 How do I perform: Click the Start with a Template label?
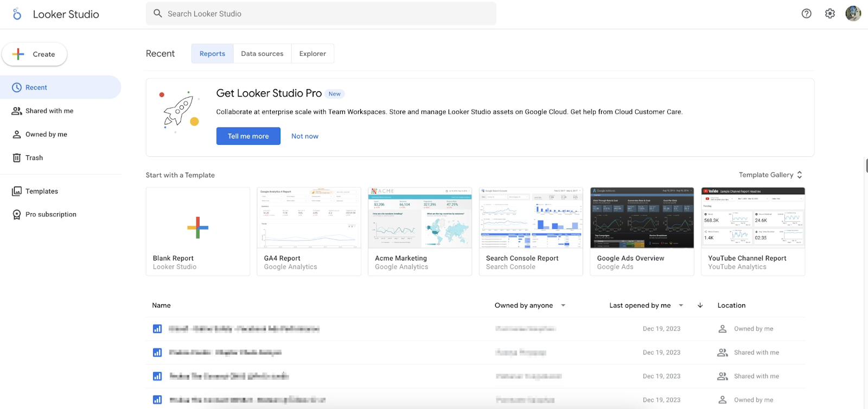tap(180, 175)
